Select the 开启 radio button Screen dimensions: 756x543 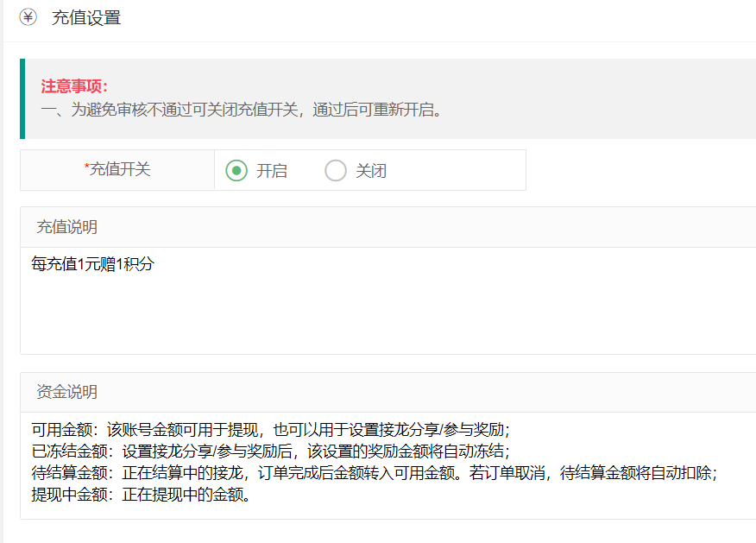tap(236, 170)
